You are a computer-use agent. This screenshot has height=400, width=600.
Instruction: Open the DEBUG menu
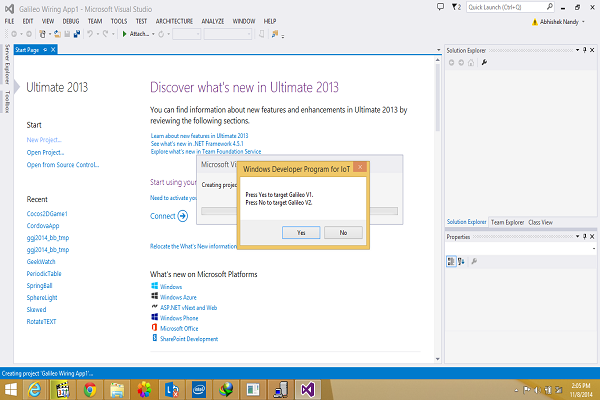pyautogui.click(x=71, y=21)
